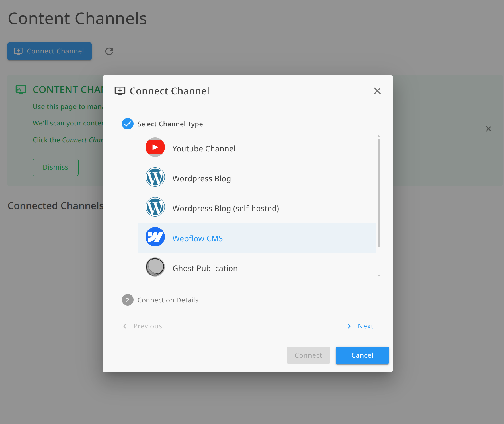Advance with the Next link

coord(366,326)
